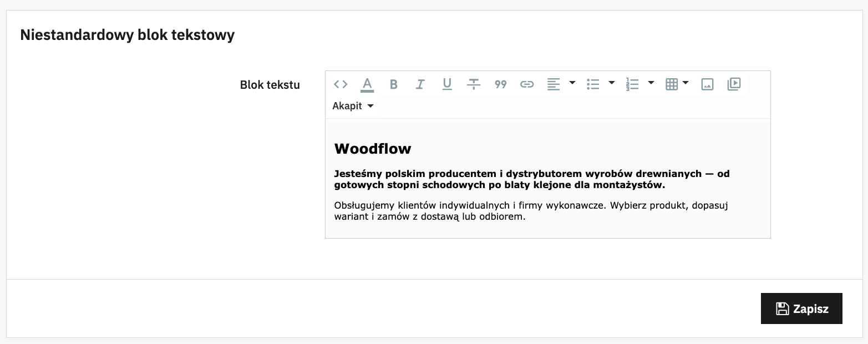
Task: Click the Woodflow heading in editor
Action: point(373,149)
